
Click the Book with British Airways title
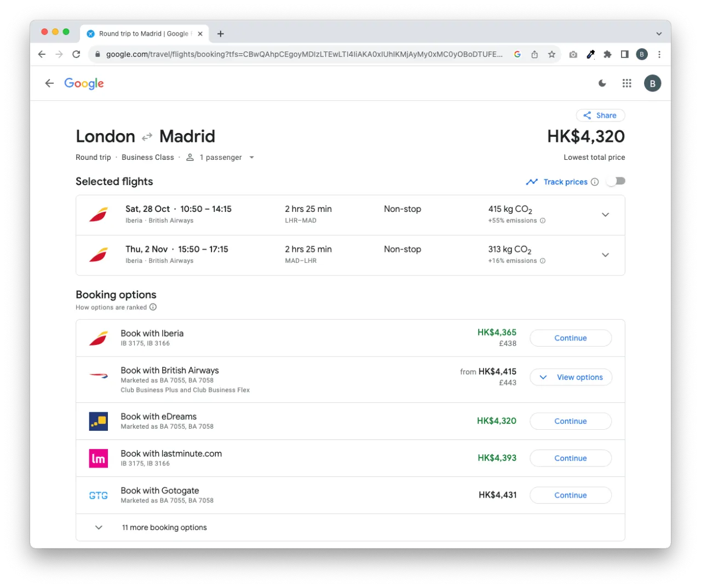click(170, 371)
